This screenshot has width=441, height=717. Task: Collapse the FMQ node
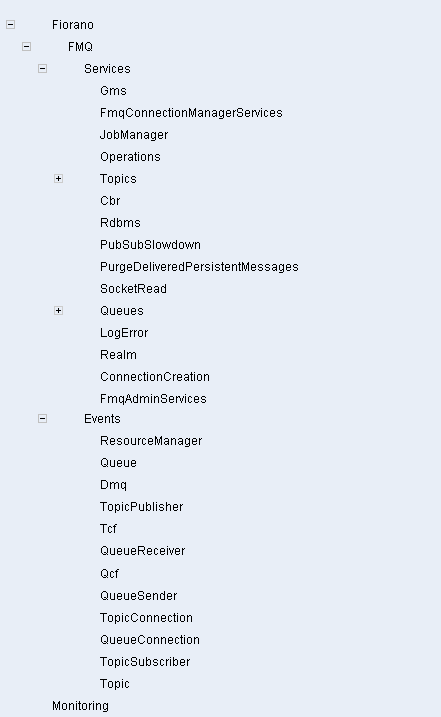pos(27,47)
